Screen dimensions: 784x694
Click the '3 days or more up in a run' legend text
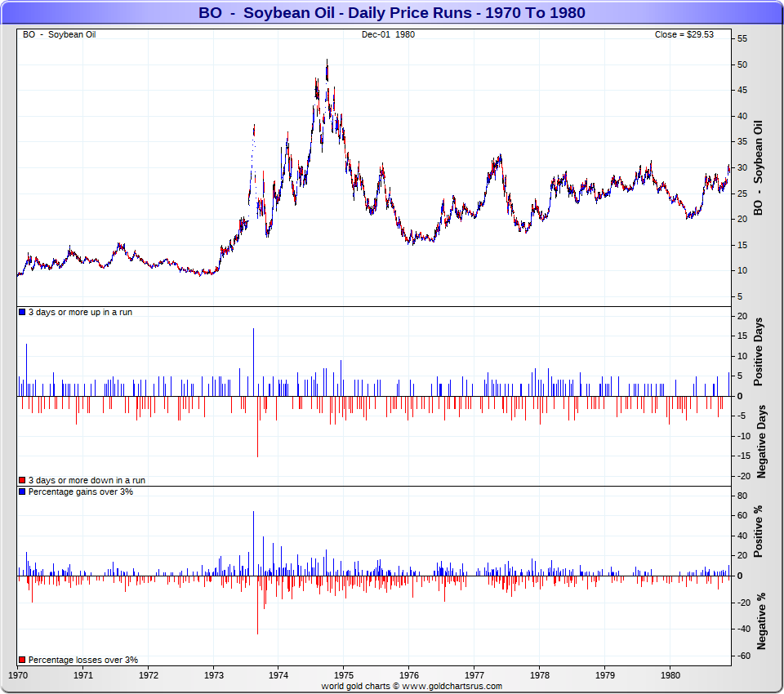coord(80,312)
